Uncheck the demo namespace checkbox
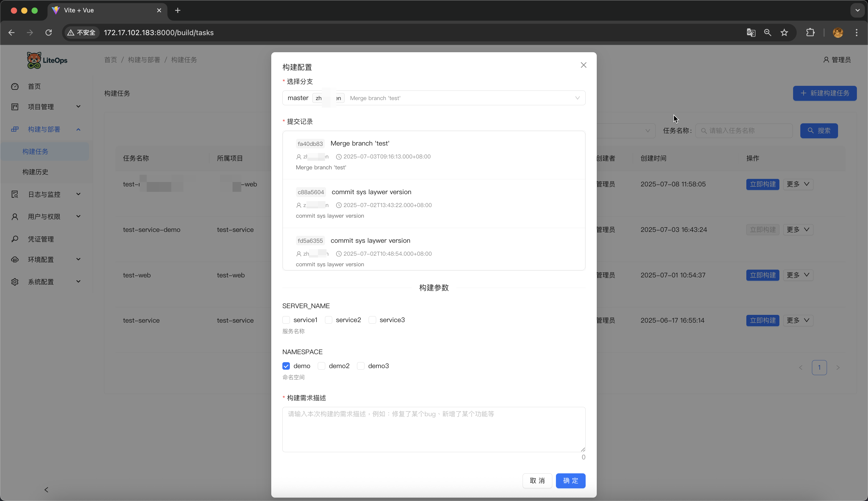This screenshot has width=868, height=501. pyautogui.click(x=286, y=366)
